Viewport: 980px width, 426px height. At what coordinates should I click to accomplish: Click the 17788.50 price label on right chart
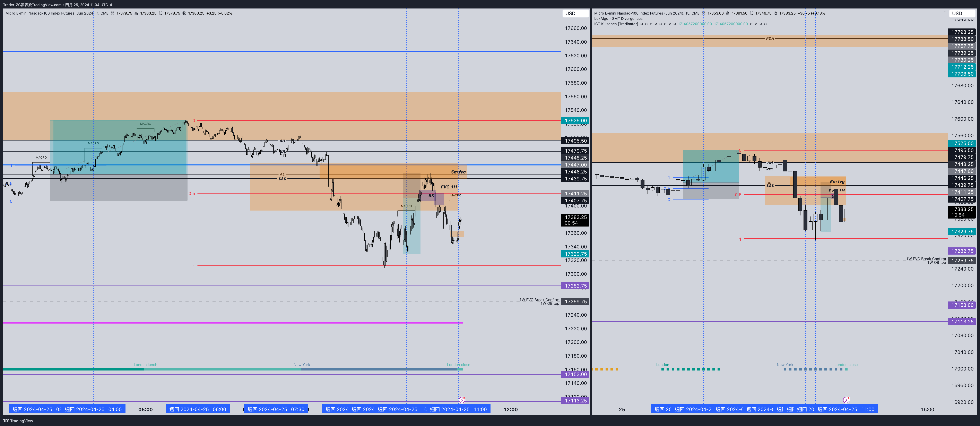962,39
